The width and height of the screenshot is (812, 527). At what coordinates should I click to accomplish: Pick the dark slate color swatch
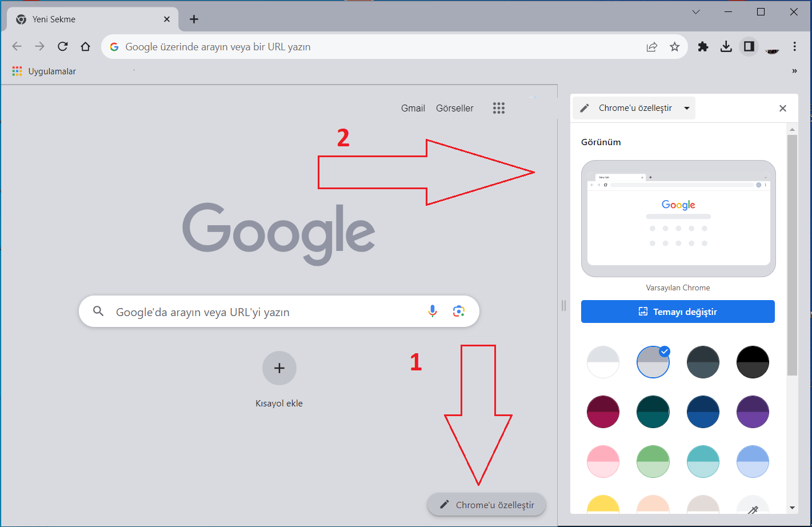703,362
